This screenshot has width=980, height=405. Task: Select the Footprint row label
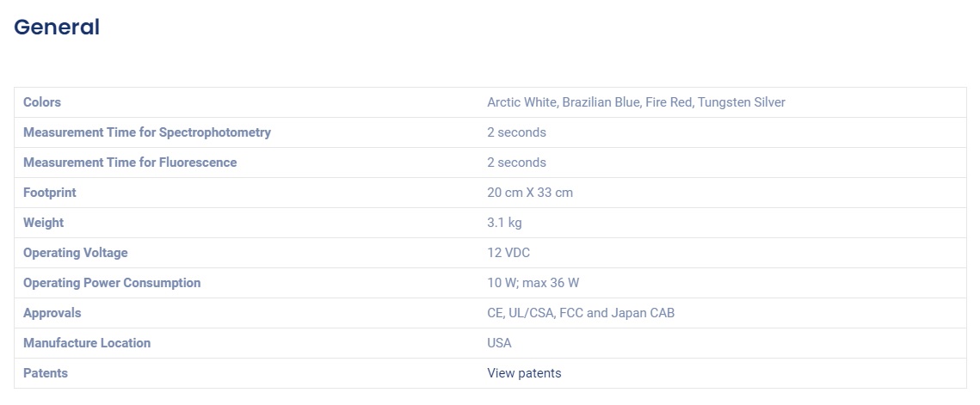[49, 193]
